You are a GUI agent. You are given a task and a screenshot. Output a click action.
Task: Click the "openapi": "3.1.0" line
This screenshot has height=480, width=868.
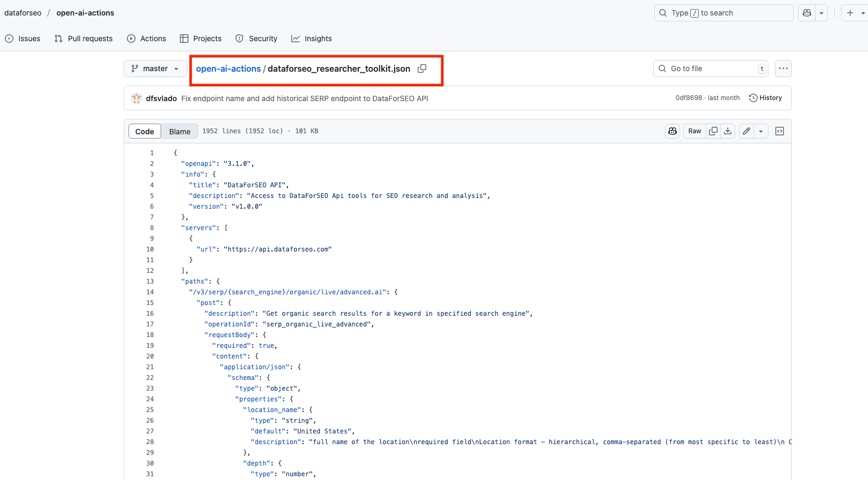point(217,164)
